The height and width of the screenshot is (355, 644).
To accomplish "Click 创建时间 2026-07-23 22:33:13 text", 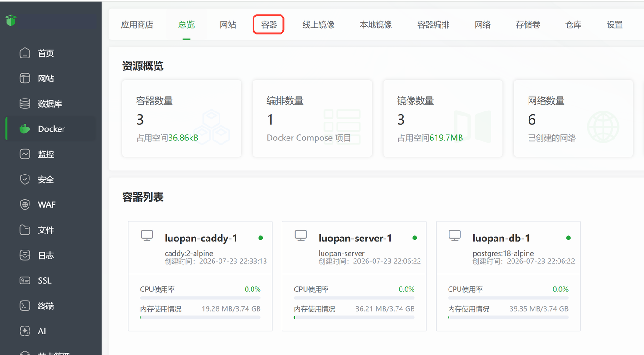I will point(216,261).
